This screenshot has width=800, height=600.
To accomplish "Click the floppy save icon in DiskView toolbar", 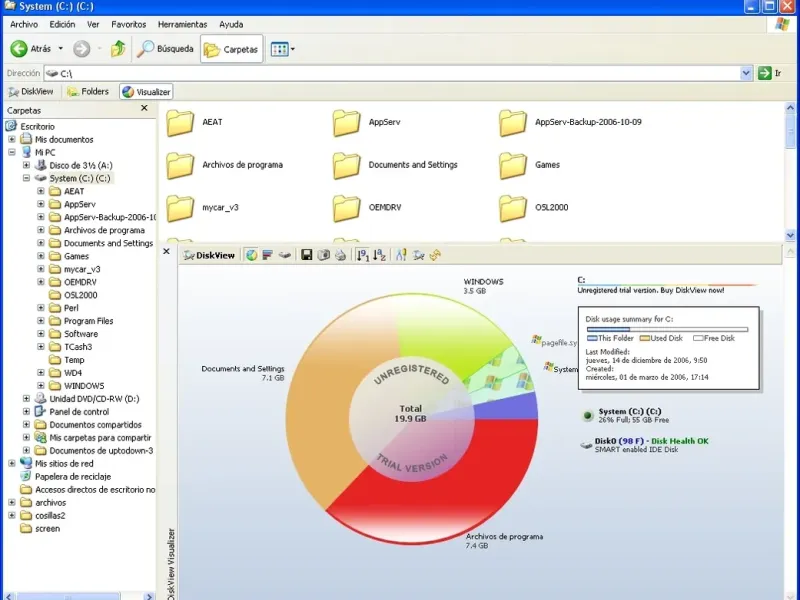I will coord(306,255).
